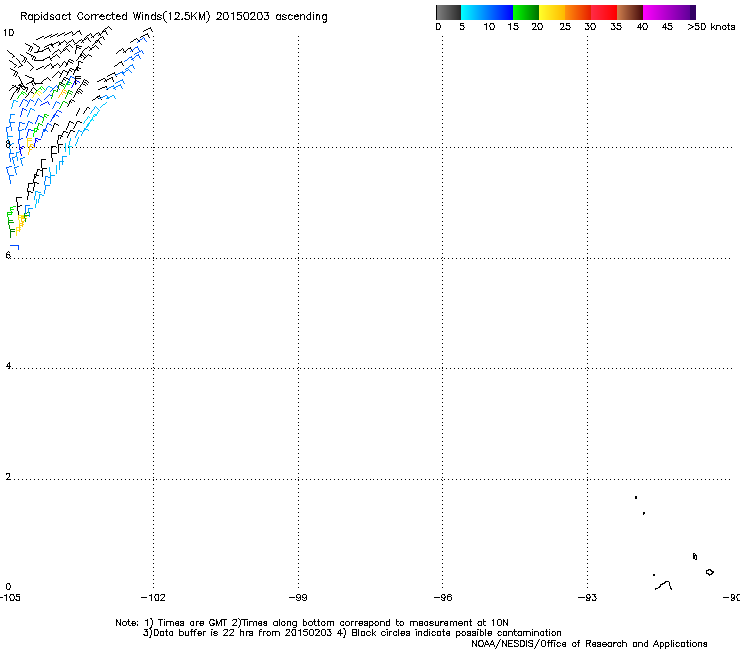Click the curved coastline outline at bottom right
The image size is (740, 650).
click(664, 586)
